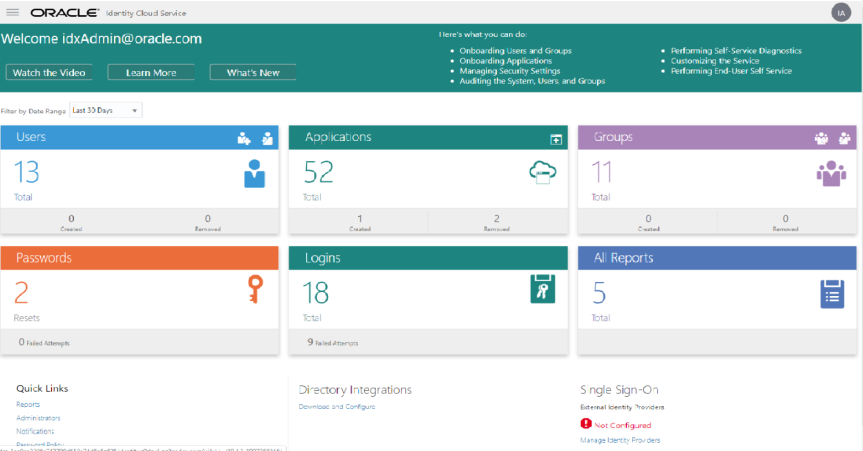863x451 pixels.
Task: Click the Applications card header title
Action: tap(338, 137)
